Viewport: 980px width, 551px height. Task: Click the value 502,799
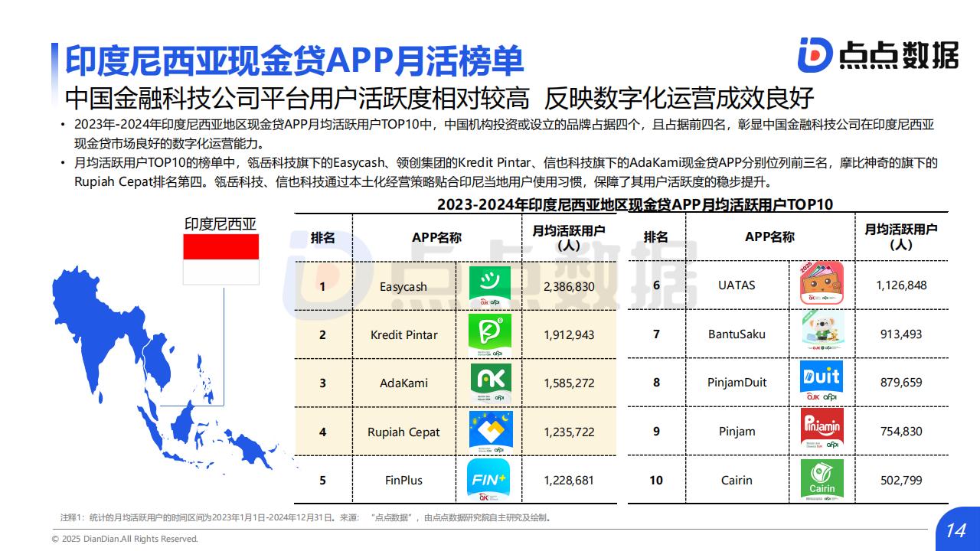tap(901, 481)
